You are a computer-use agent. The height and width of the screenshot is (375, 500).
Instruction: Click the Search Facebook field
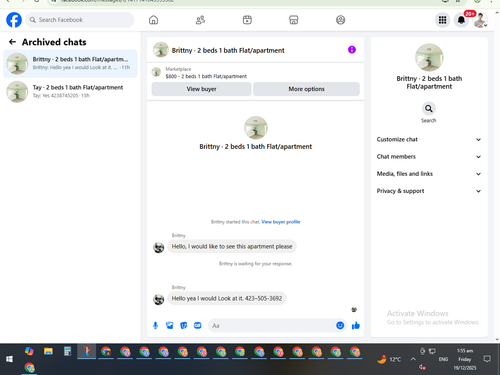tap(80, 20)
